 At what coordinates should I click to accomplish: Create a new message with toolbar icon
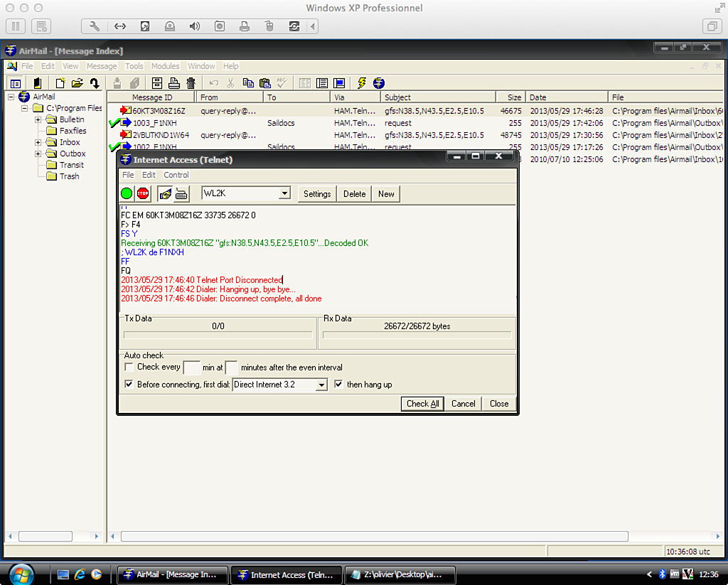click(60, 84)
